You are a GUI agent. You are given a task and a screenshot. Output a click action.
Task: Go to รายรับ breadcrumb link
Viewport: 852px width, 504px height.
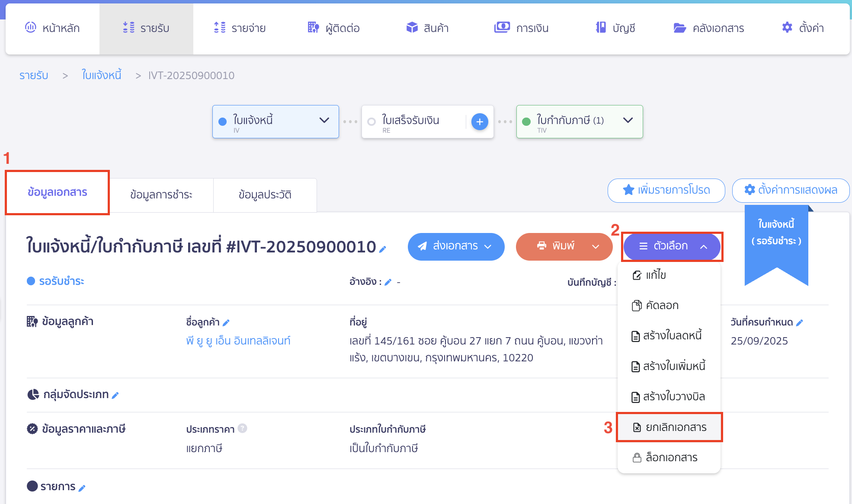(34, 75)
